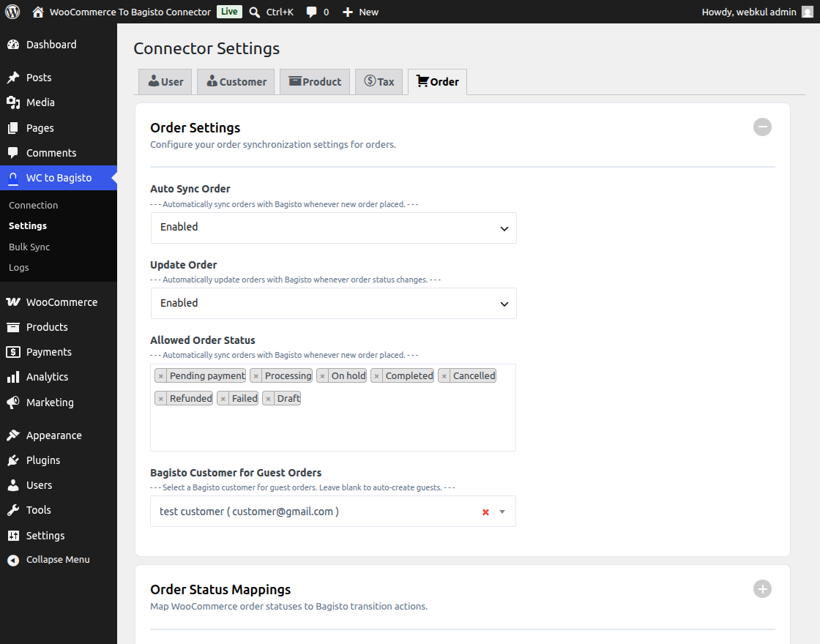Click the WooCommerce sidebar menu label
This screenshot has width=820, height=644.
tap(61, 302)
